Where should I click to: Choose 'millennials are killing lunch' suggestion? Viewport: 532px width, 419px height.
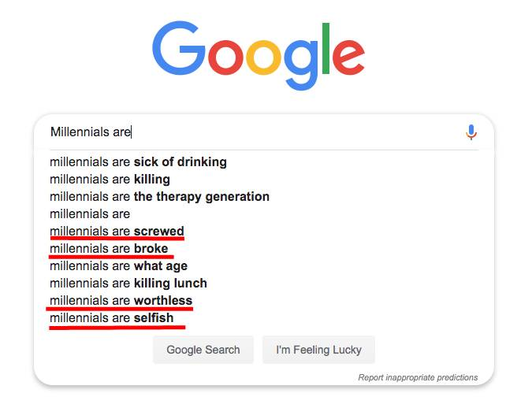(128, 284)
